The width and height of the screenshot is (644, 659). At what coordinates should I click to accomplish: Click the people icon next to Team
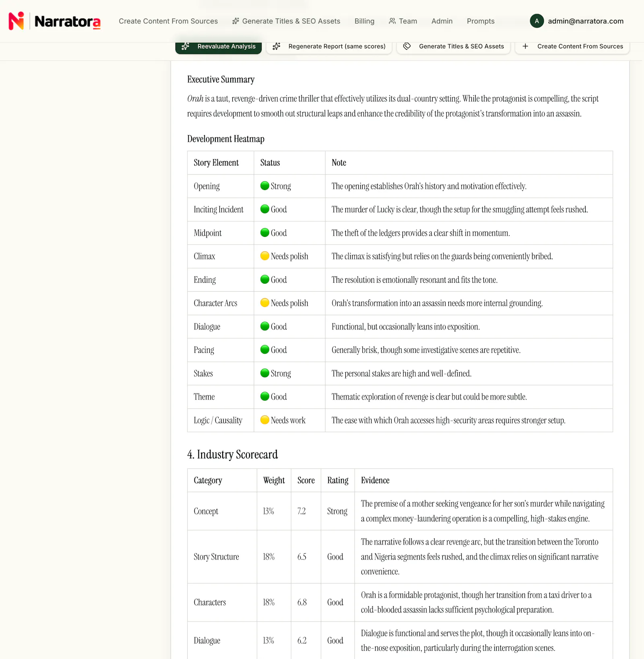pos(392,21)
